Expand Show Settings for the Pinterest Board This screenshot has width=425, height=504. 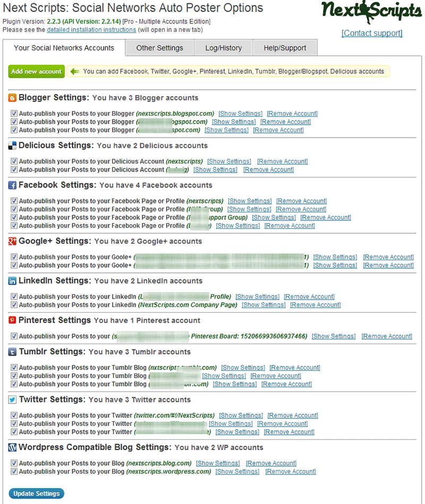tap(334, 336)
